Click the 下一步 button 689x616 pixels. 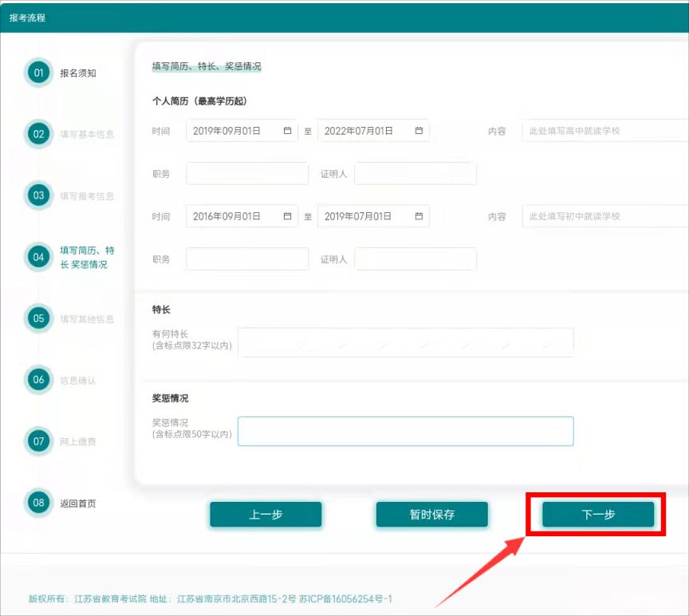(x=598, y=515)
